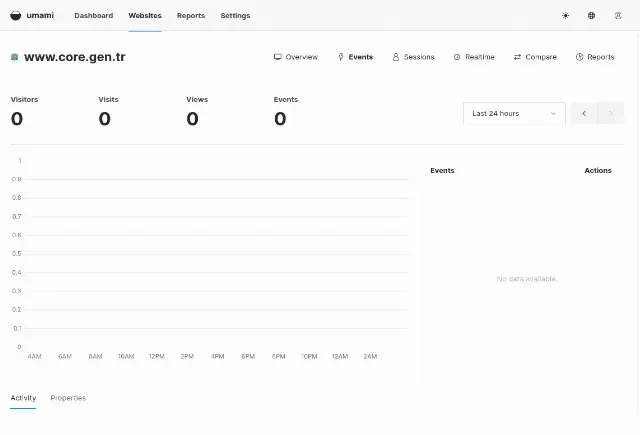Open the Sessions view
The width and height of the screenshot is (640, 435).
click(413, 57)
